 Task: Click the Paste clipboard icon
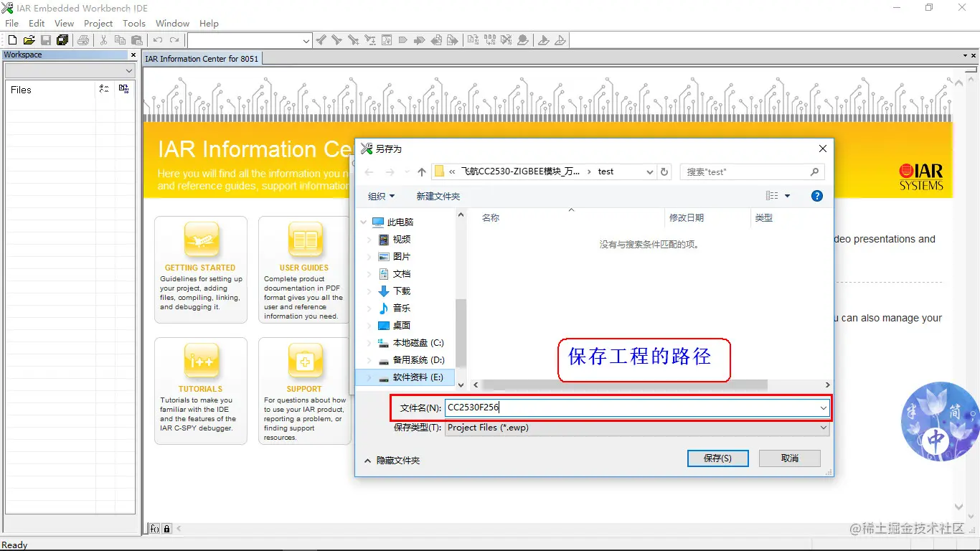pyautogui.click(x=136, y=40)
